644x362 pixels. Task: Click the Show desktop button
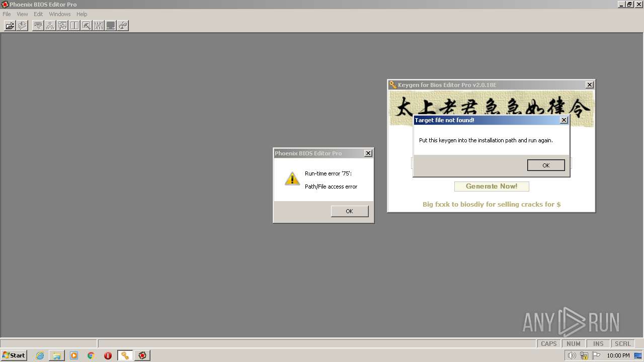(x=638, y=355)
